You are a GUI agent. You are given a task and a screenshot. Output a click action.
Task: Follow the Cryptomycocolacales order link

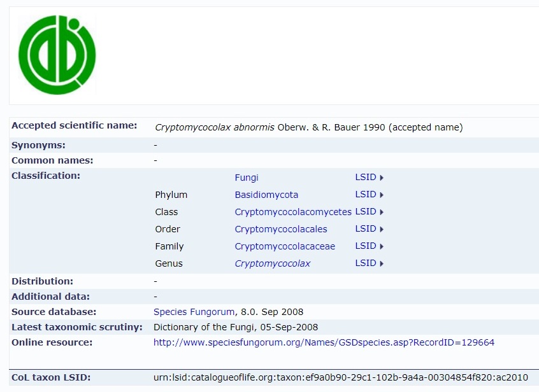(x=281, y=229)
